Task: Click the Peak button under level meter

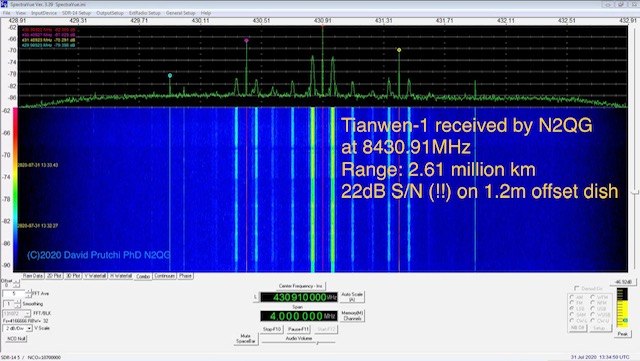Action: [622, 334]
